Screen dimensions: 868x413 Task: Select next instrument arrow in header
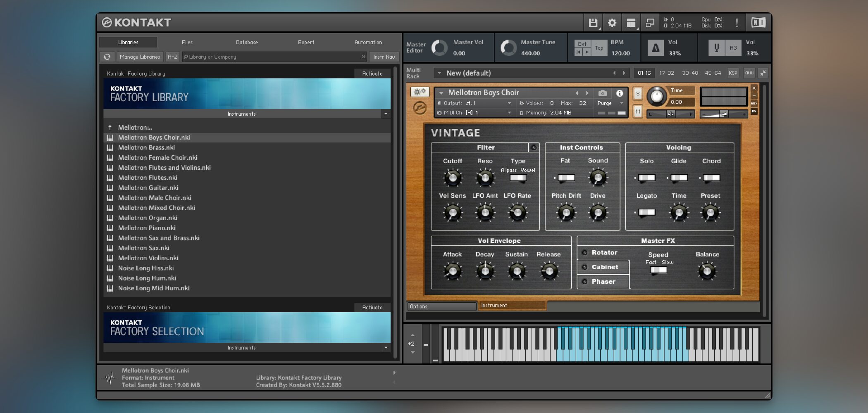click(x=587, y=93)
